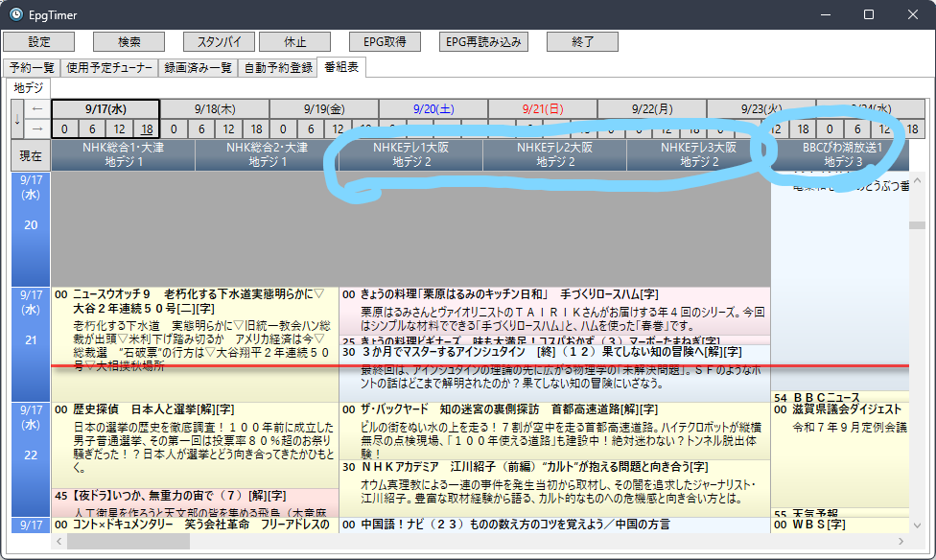Viewport: 936px width, 560px height.
Task: Select the 自動予約登録 tab
Action: (x=278, y=68)
